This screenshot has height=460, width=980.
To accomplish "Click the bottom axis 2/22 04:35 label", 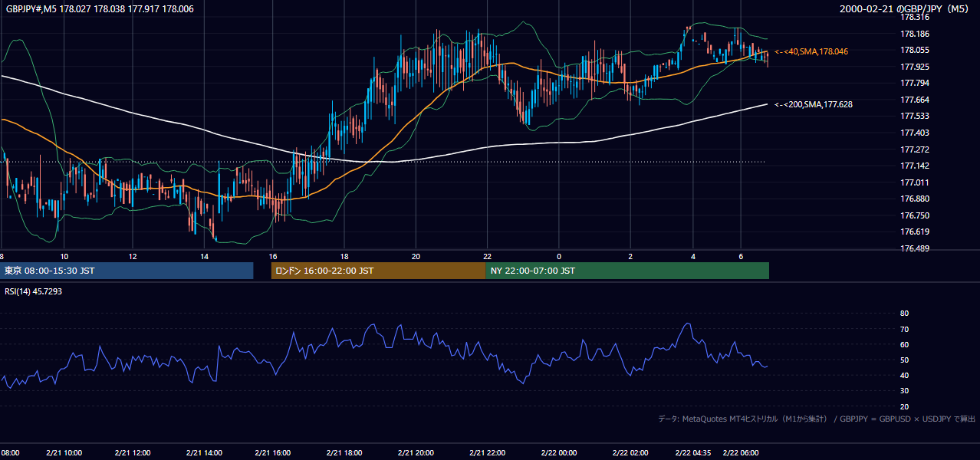I will (x=693, y=452).
